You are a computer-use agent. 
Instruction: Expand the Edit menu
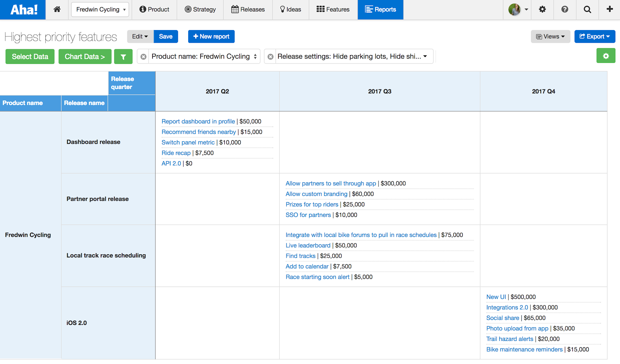point(140,36)
